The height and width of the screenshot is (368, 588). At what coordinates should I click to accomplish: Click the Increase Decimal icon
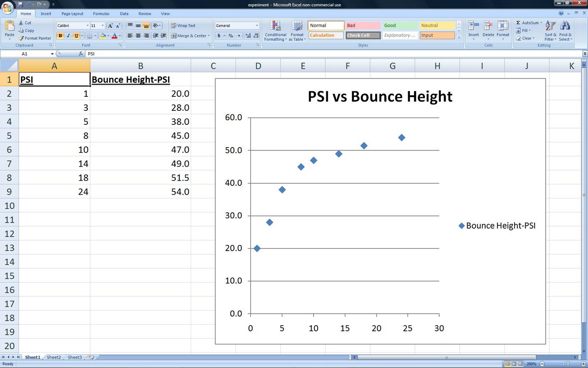(x=247, y=36)
